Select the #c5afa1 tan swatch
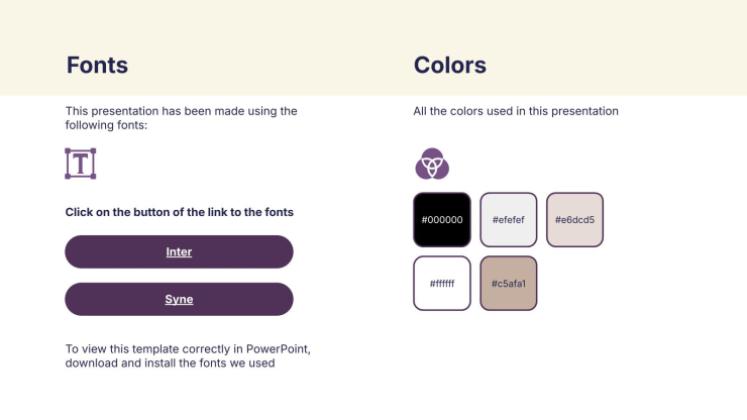 click(508, 283)
